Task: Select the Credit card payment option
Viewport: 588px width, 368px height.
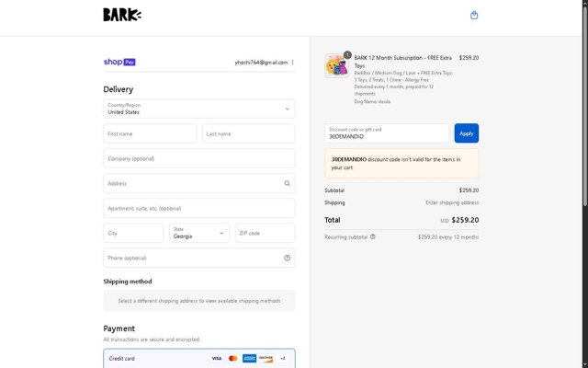Action: [x=199, y=358]
